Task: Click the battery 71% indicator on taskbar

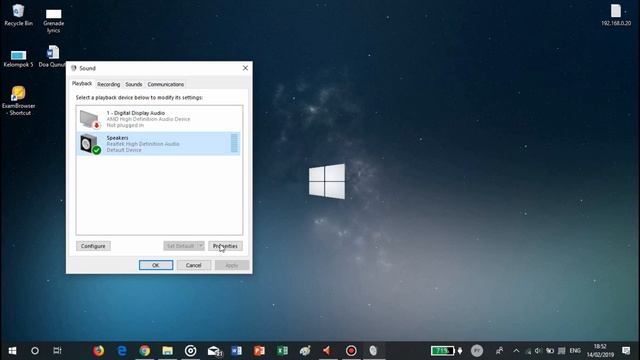Action: tap(443, 351)
